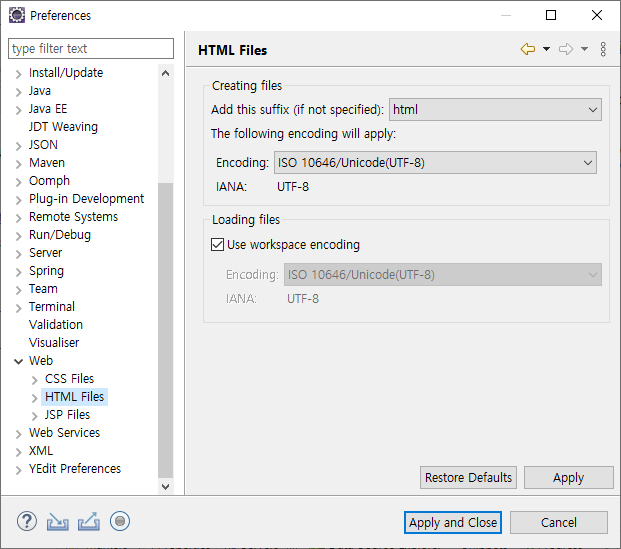Click the tree's vertical scrollbar thumb
The image size is (621, 549).
(x=166, y=331)
